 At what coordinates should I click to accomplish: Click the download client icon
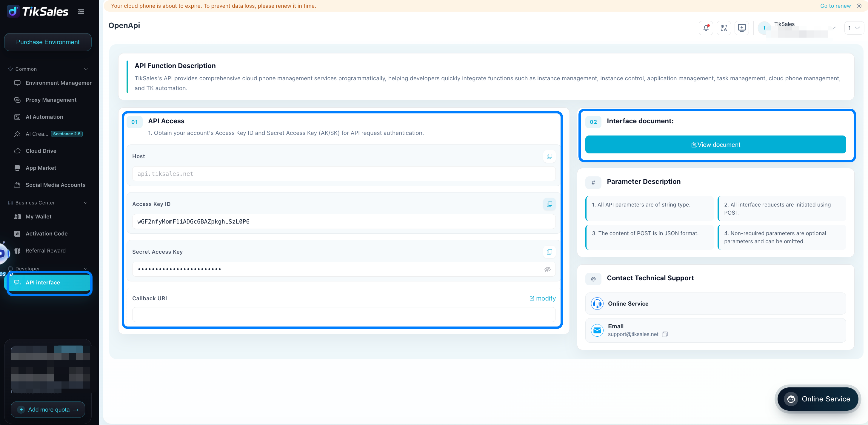[742, 28]
